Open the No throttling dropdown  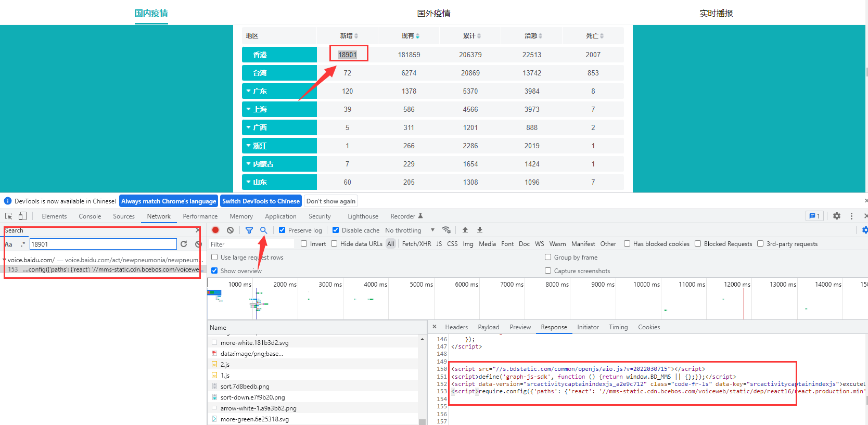click(410, 230)
